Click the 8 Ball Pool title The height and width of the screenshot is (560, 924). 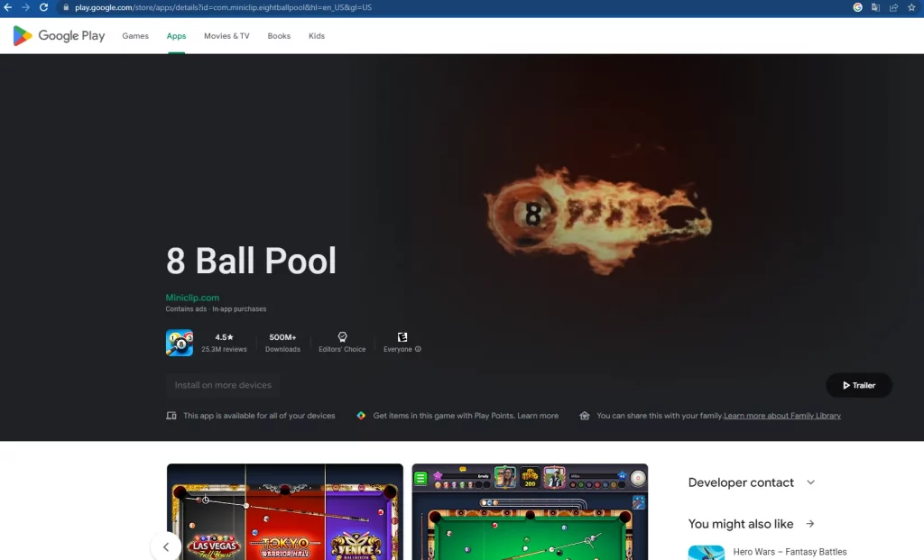coord(251,261)
